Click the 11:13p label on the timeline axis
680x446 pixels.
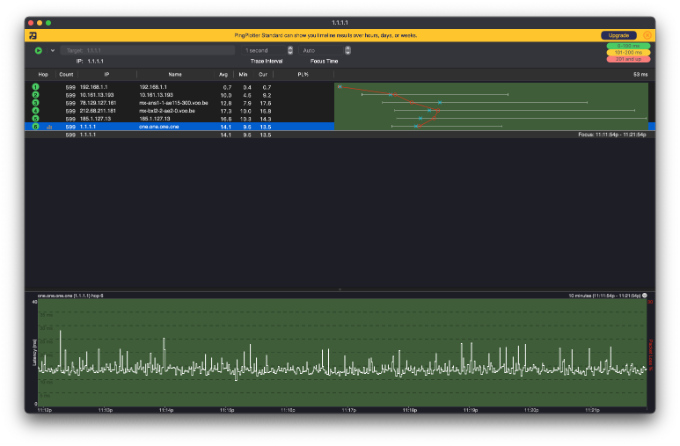tap(105, 410)
